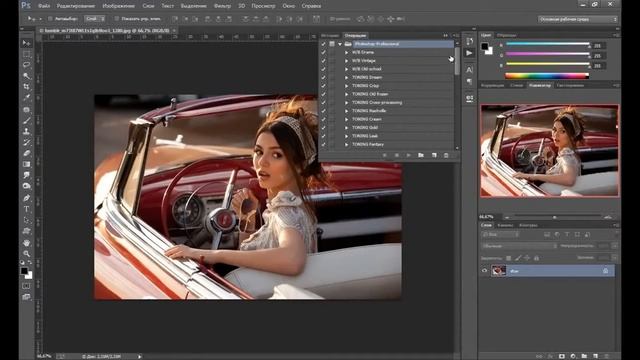Image resolution: width=640 pixels, height=360 pixels.
Task: Toggle checkmark for TONING Fantasy action
Action: pyautogui.click(x=324, y=144)
